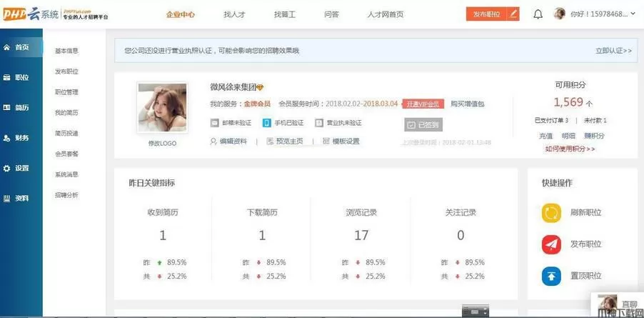644x318 pixels.
Task: Click the 购买增值包 link
Action: pos(468,104)
